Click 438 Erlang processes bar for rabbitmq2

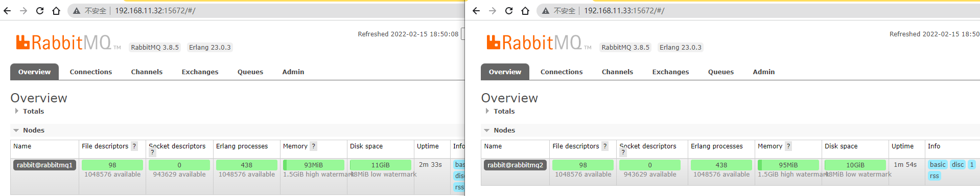[x=721, y=165]
